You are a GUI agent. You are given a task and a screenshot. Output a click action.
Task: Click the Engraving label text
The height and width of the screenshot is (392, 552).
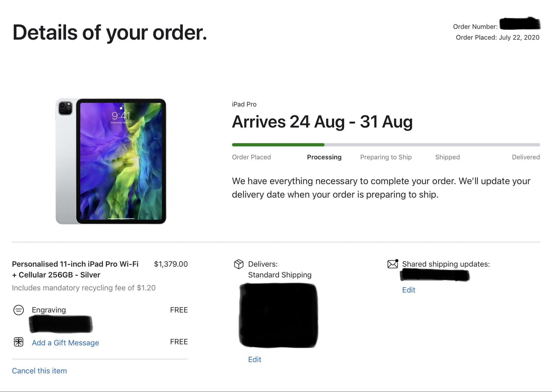pos(49,310)
